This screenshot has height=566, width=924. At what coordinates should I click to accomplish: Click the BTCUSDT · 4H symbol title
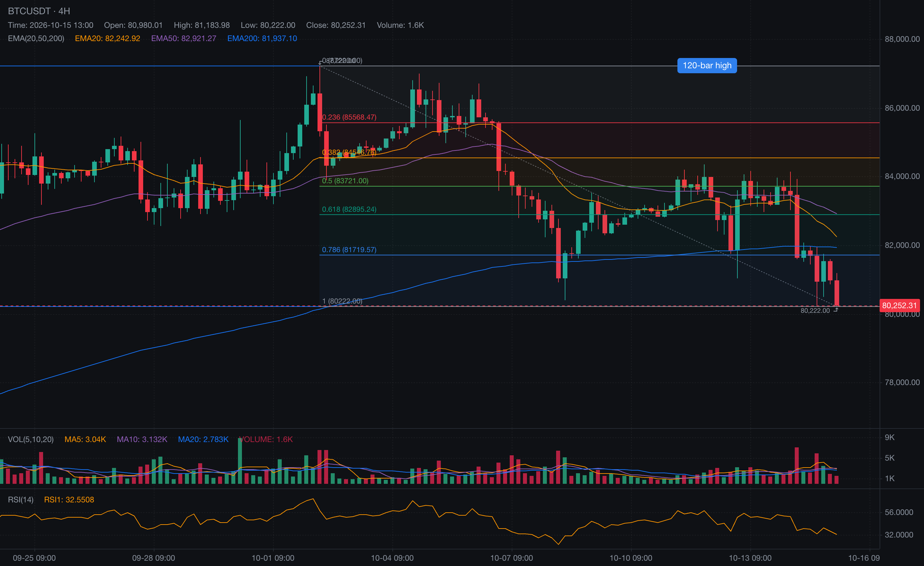(39, 11)
